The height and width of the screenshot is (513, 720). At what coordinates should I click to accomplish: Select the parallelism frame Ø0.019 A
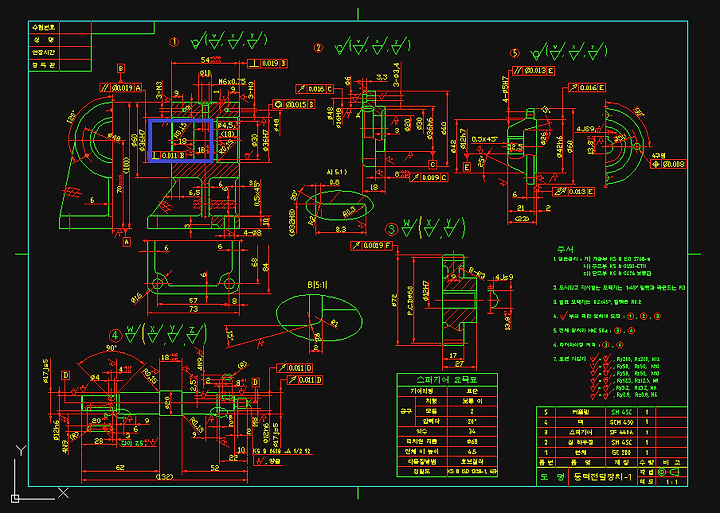(121, 87)
